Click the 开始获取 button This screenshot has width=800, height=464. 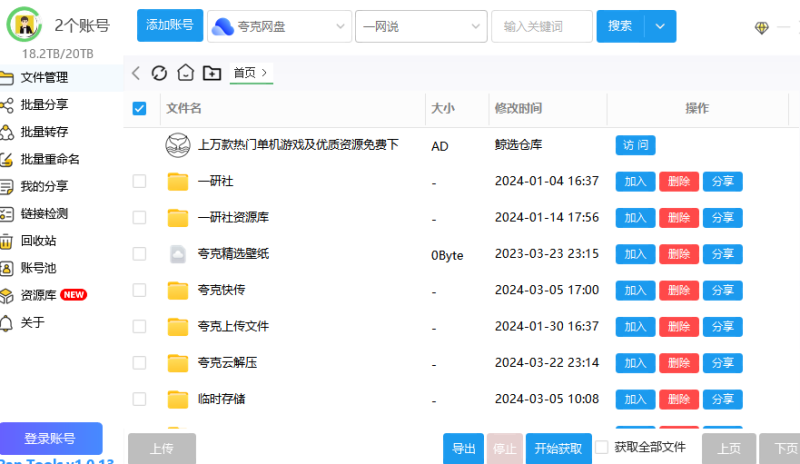tap(559, 449)
